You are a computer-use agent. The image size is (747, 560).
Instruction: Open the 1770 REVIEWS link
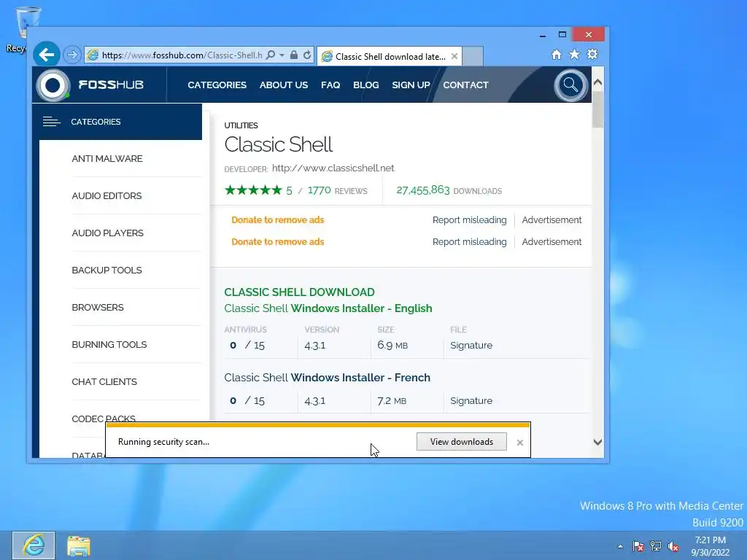337,190
